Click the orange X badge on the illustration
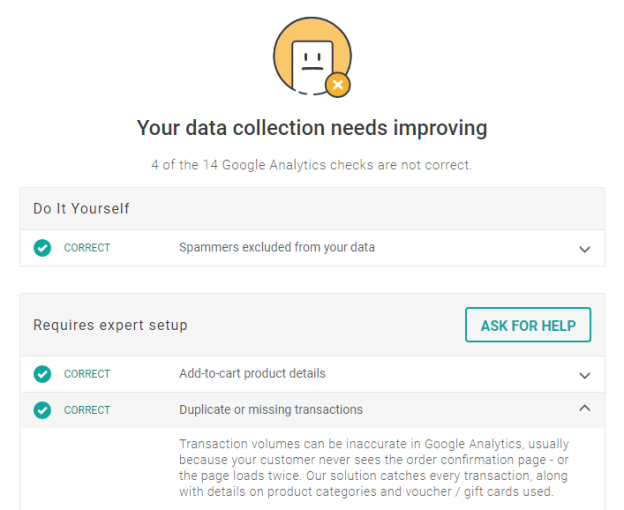This screenshot has width=624, height=510. pos(338,85)
